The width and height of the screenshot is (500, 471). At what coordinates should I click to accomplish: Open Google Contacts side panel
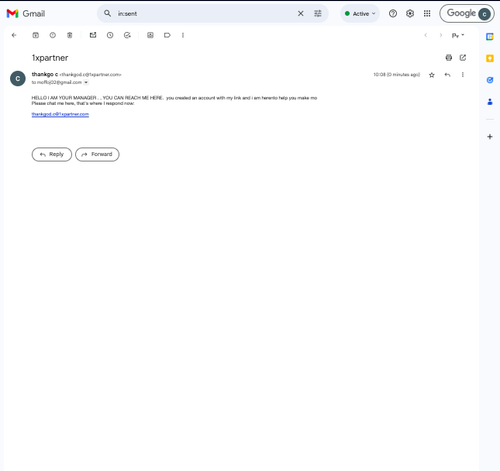coord(490,102)
